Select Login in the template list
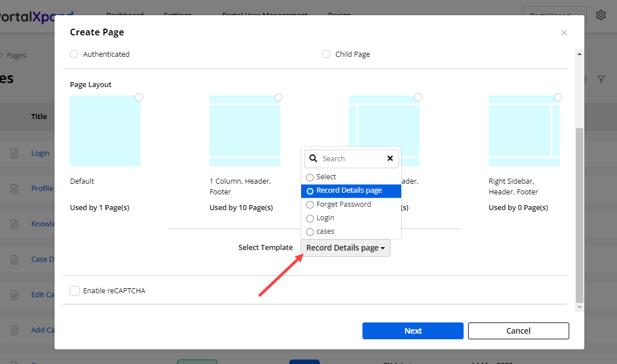 325,217
